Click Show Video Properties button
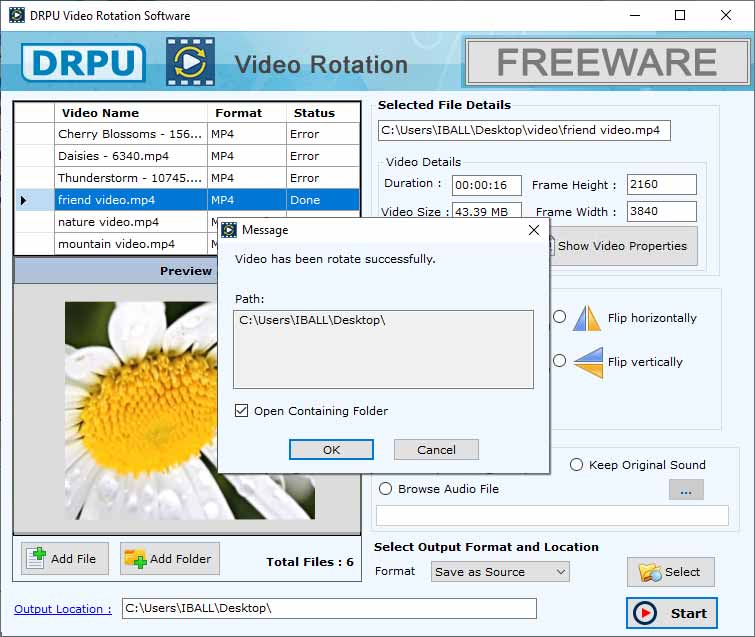This screenshot has height=637, width=755. click(623, 246)
